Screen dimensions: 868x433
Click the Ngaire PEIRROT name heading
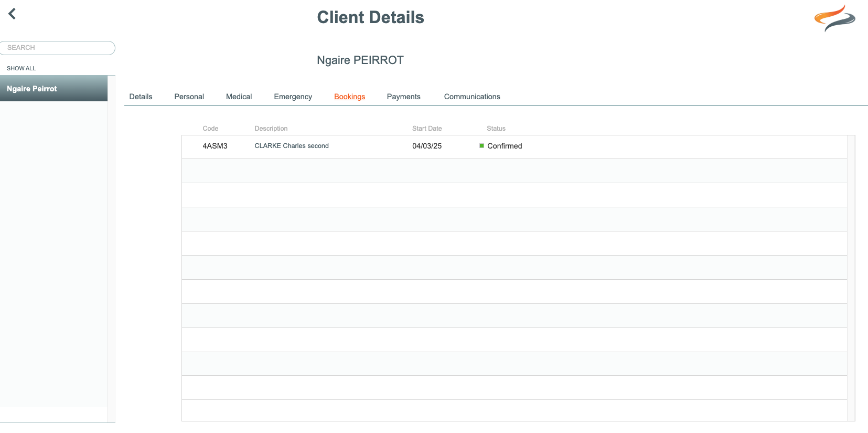coord(360,60)
